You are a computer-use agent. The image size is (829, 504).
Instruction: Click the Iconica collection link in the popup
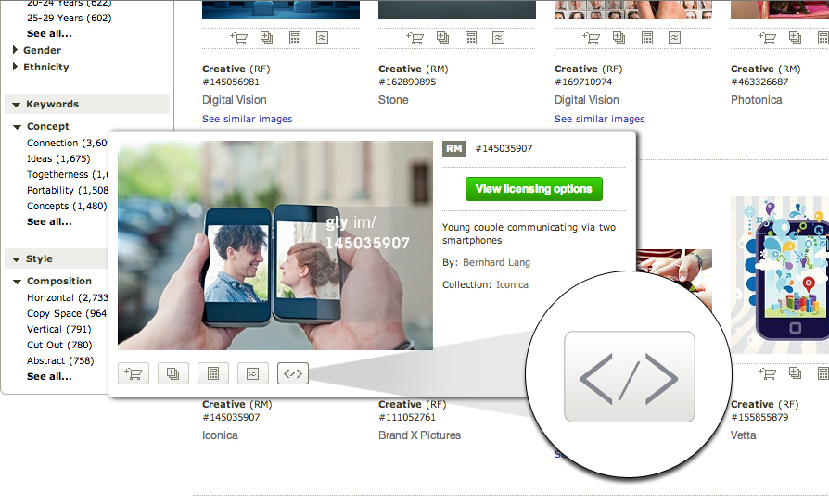click(x=512, y=284)
